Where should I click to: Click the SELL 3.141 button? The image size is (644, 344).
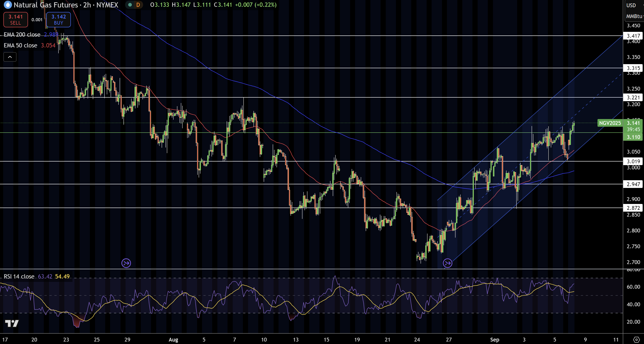point(16,19)
